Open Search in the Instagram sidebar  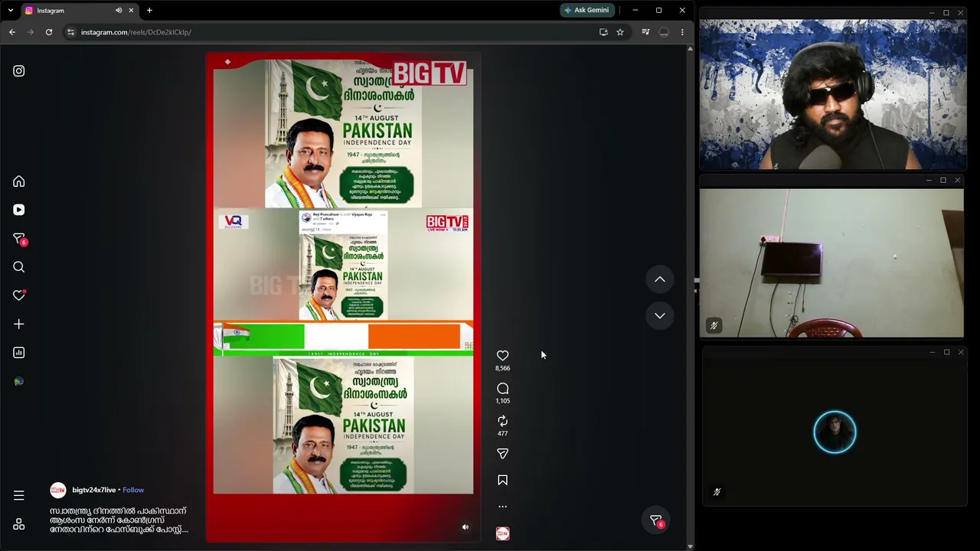19,267
